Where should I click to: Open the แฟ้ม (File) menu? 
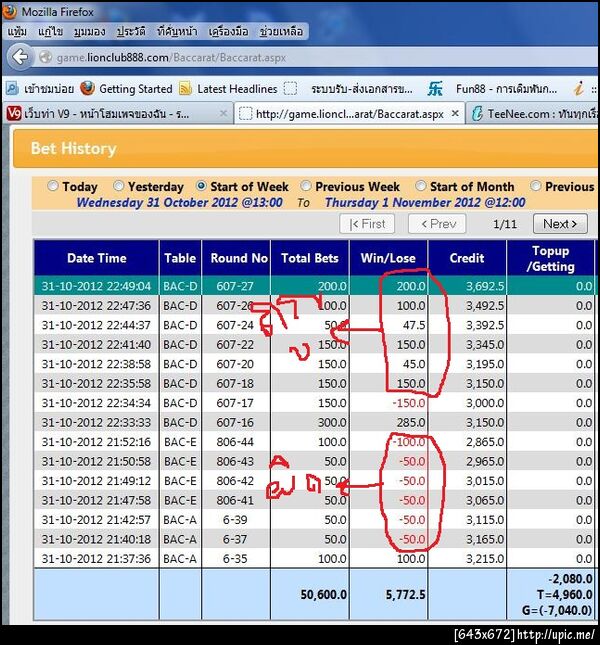(x=17, y=32)
